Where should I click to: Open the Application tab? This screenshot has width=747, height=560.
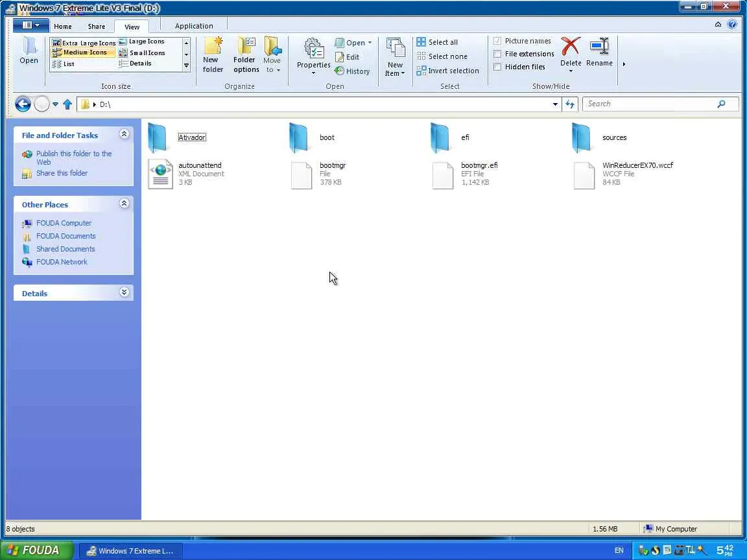pyautogui.click(x=194, y=26)
